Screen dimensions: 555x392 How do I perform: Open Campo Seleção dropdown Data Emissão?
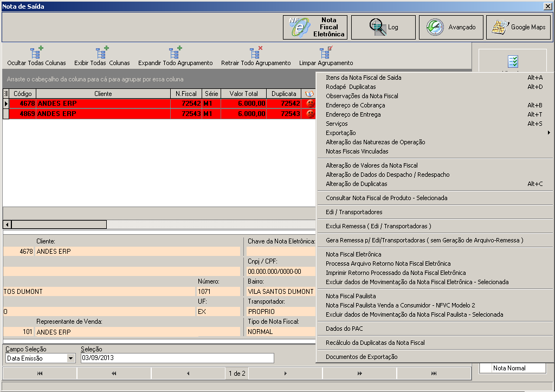point(71,358)
